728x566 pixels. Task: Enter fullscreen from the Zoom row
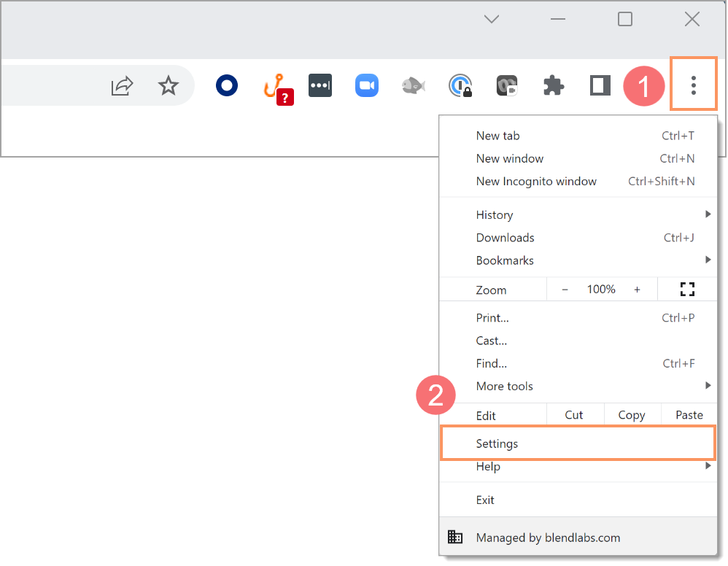click(687, 290)
